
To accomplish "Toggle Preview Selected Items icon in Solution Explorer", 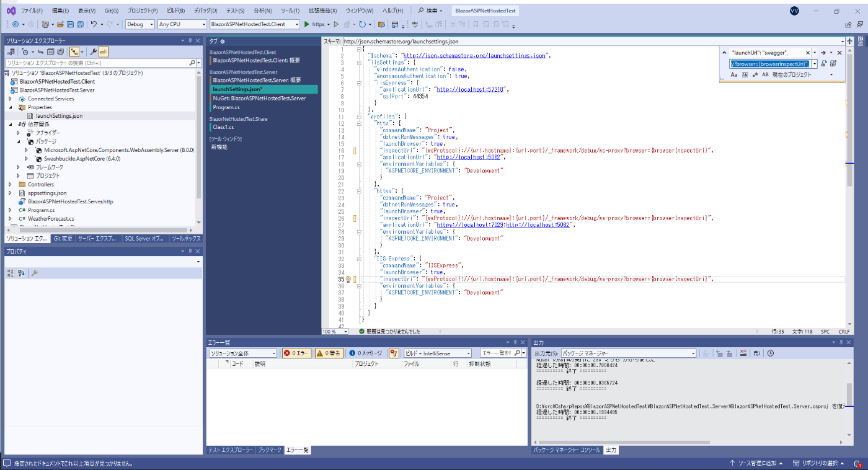I will (103, 52).
